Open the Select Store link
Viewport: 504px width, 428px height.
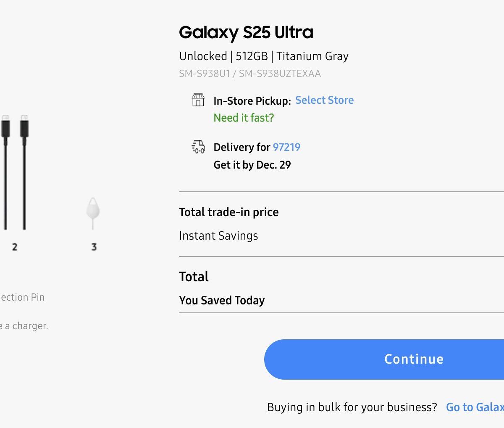click(x=324, y=100)
